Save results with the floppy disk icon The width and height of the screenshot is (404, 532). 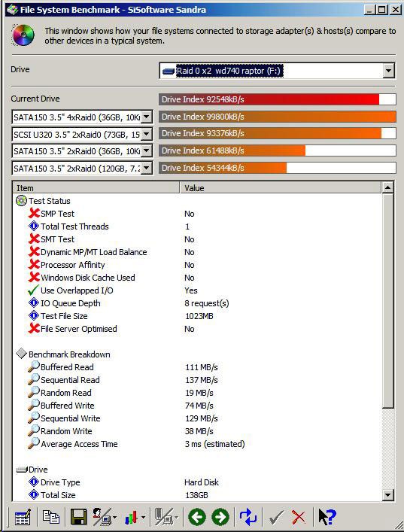click(x=78, y=517)
